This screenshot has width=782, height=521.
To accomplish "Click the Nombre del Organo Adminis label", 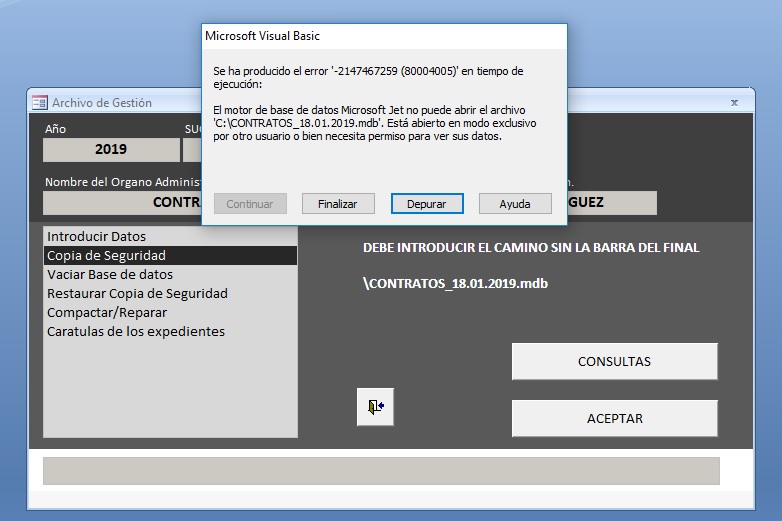I will pos(123,182).
